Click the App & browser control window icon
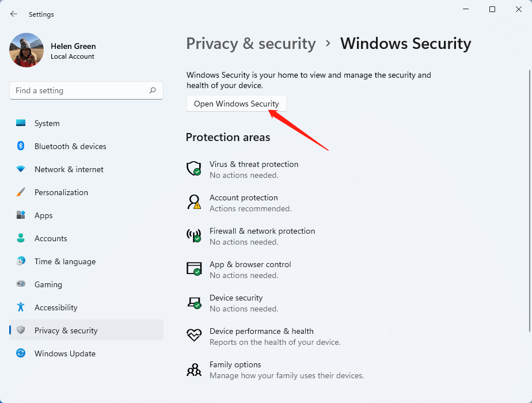The image size is (532, 403). (193, 268)
